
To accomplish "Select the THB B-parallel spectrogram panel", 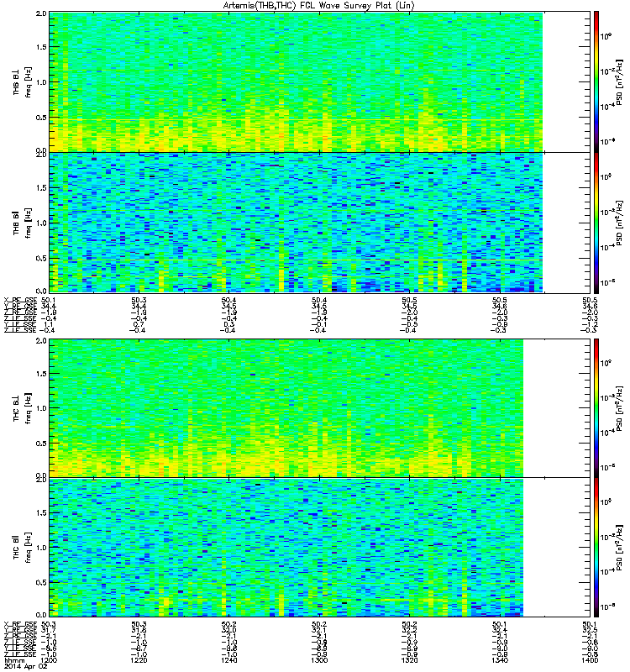I will 320,223.
